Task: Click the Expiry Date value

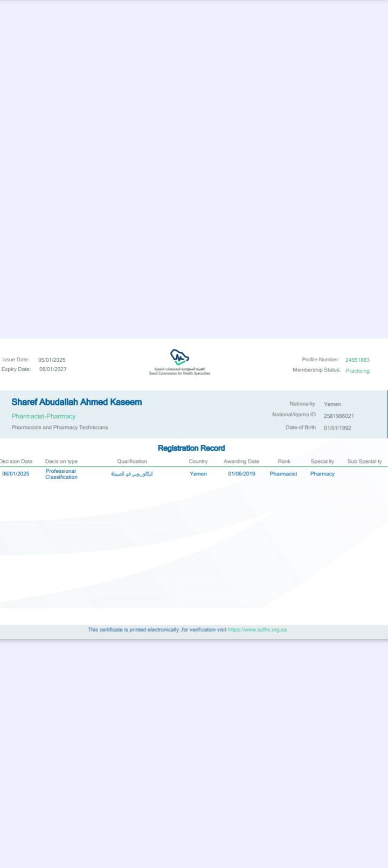Action: [x=53, y=369]
